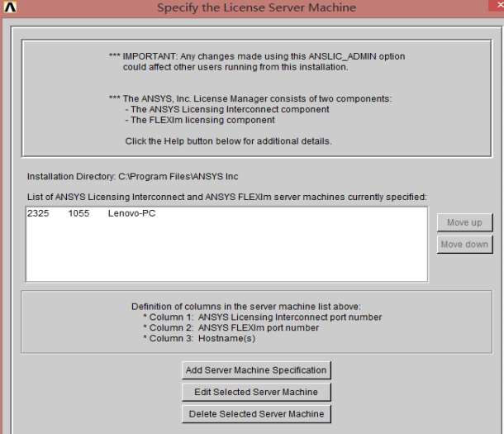Click the Installation Directory path text

[132, 176]
